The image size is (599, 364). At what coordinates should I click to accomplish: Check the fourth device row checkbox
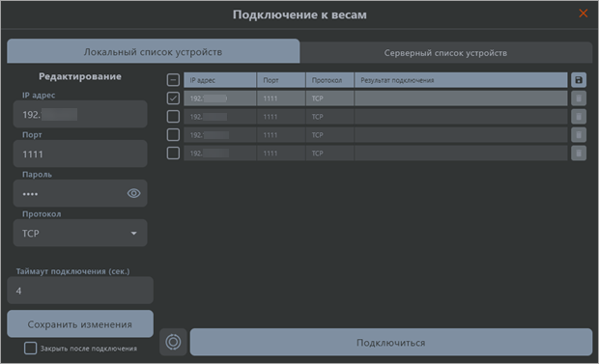click(x=173, y=154)
